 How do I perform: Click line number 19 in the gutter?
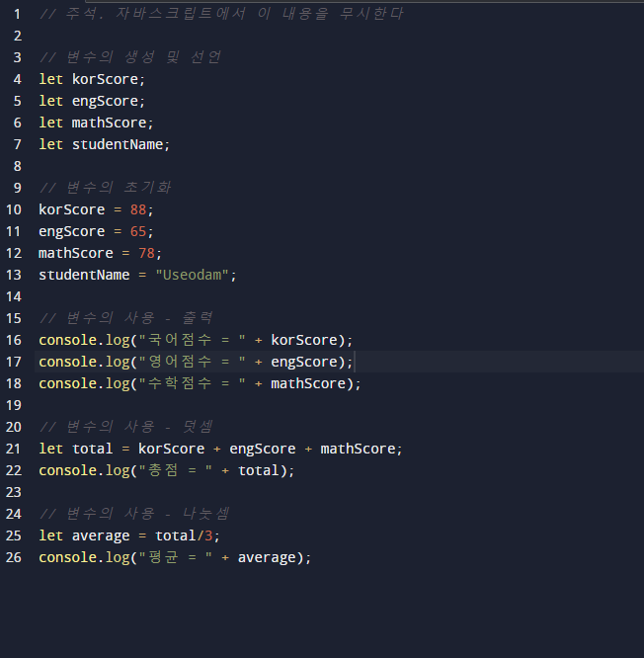(x=14, y=405)
